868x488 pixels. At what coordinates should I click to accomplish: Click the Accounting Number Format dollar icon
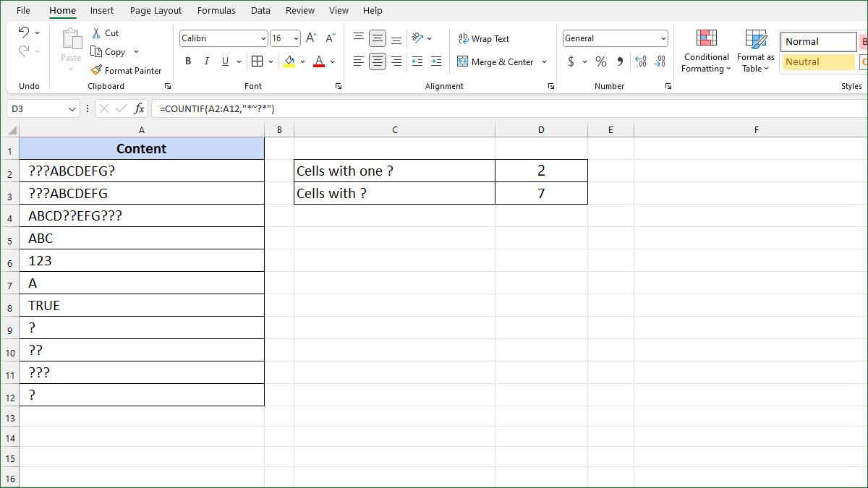click(x=571, y=61)
